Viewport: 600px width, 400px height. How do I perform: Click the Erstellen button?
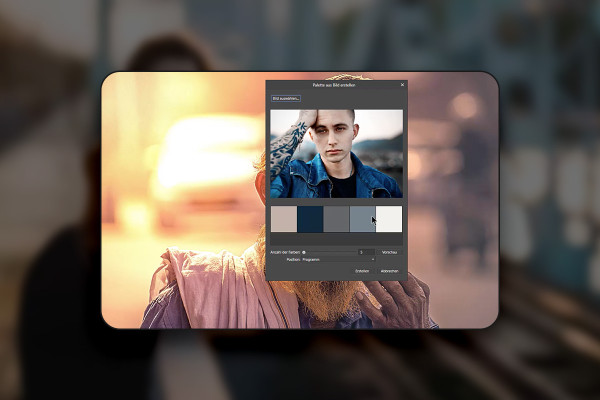(x=362, y=271)
